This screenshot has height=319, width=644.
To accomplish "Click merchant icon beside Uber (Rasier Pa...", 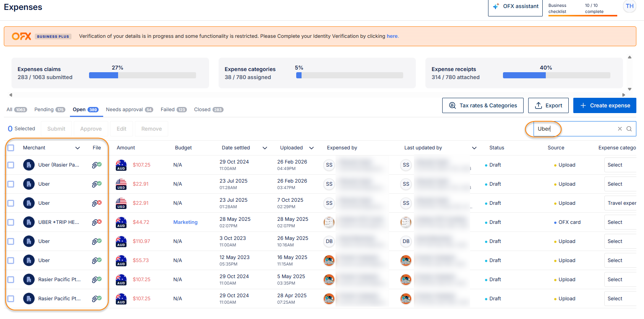I will pos(29,165).
